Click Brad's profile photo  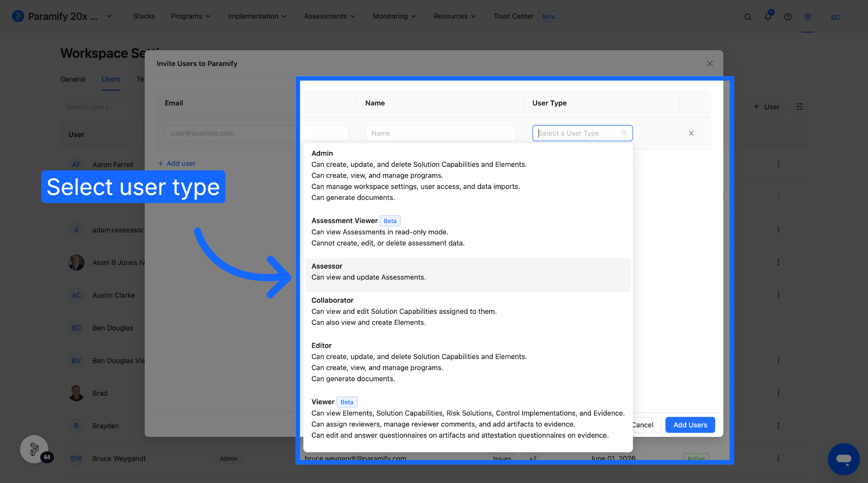(76, 393)
